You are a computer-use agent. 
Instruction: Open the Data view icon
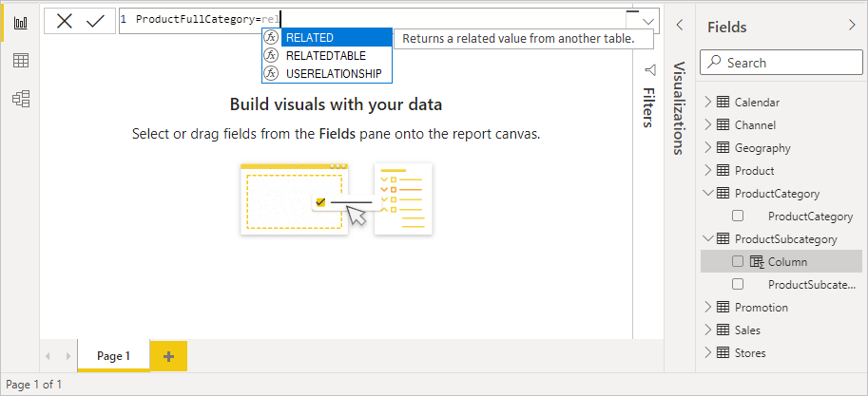[x=20, y=61]
